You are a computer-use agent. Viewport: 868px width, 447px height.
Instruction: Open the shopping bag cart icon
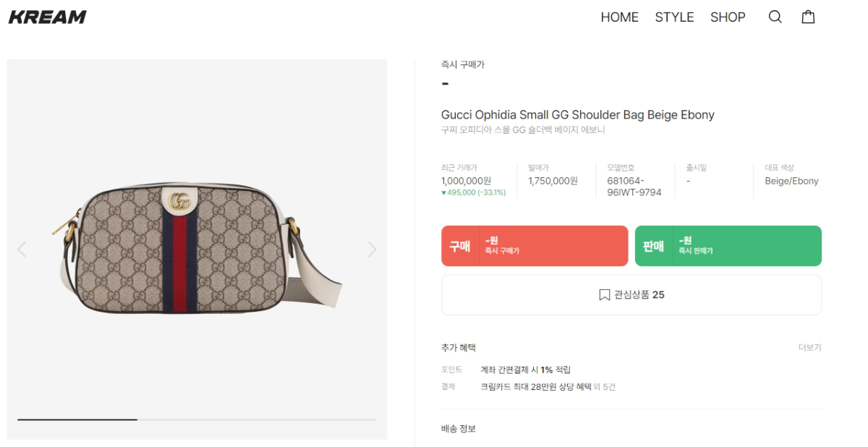808,17
